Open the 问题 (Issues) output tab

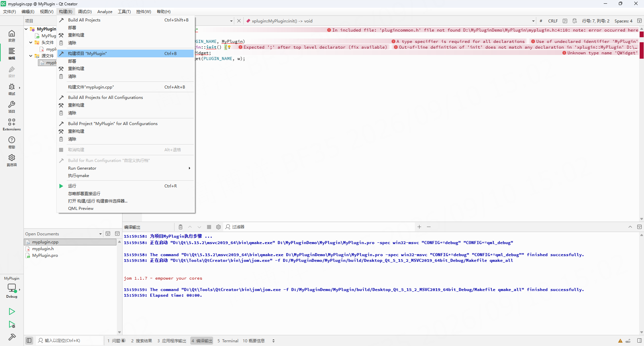coord(116,341)
